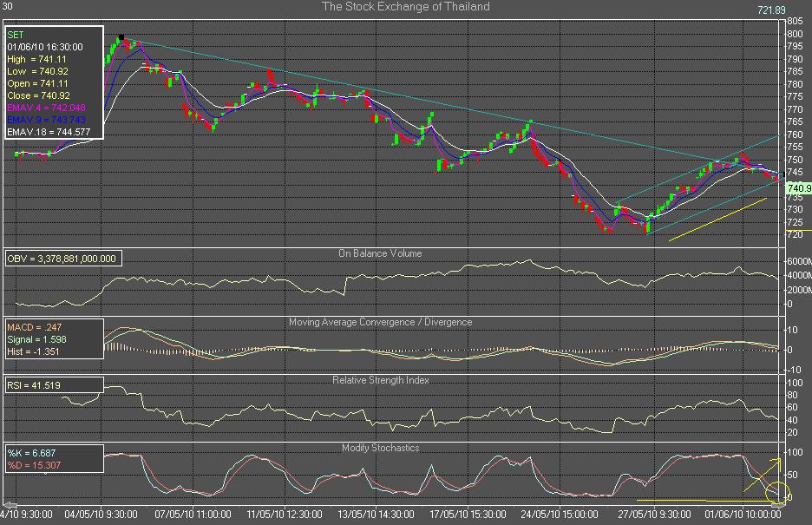Click the '01/06/10 10:00:00' time axis label
Viewport: 812px width, 525px height.
point(743,515)
